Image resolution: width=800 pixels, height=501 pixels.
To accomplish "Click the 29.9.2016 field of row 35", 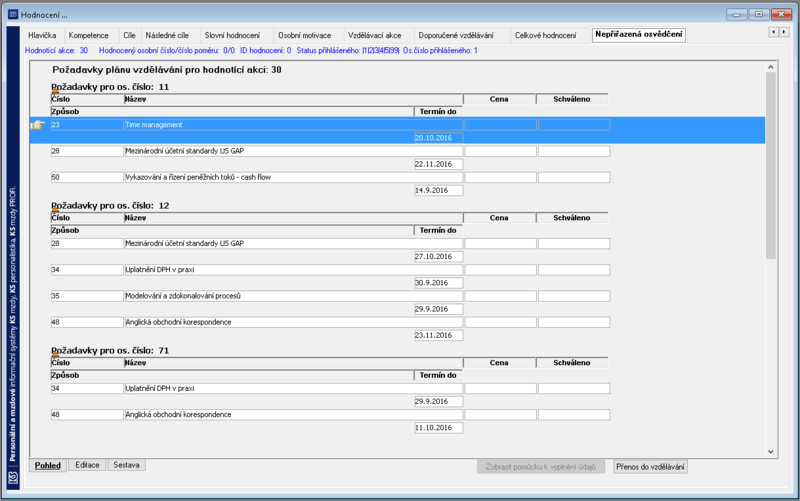I will click(438, 309).
